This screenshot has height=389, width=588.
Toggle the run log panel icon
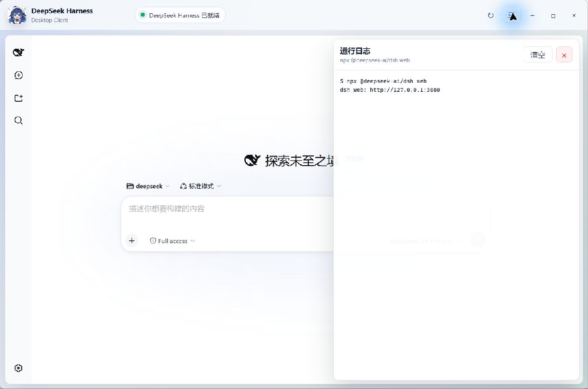point(511,16)
